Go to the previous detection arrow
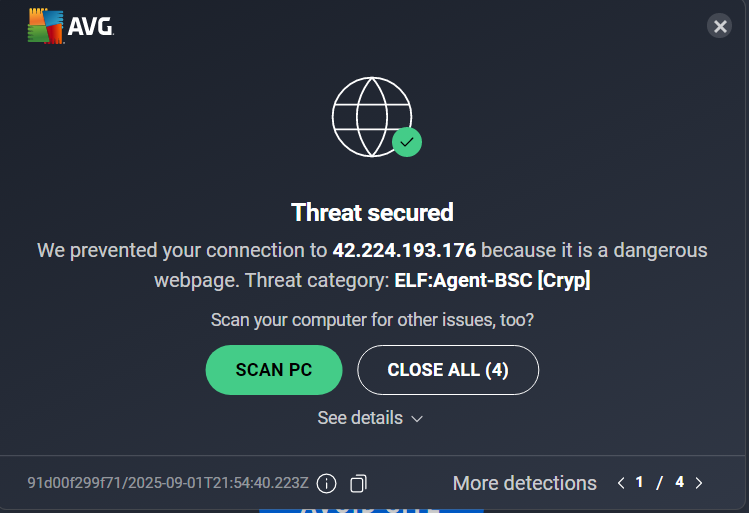749x513 pixels. [621, 483]
